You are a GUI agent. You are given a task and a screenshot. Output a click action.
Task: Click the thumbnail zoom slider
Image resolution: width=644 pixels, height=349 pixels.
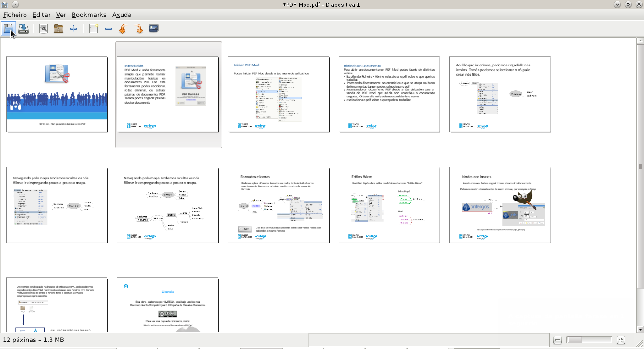coord(589,340)
